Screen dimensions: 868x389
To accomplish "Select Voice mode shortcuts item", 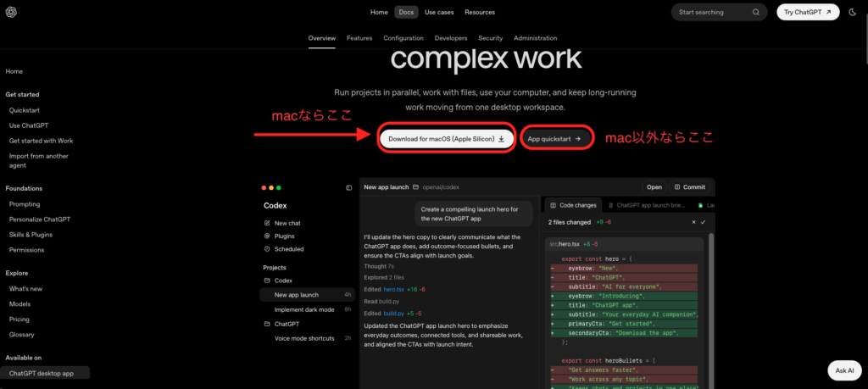I will click(x=307, y=338).
